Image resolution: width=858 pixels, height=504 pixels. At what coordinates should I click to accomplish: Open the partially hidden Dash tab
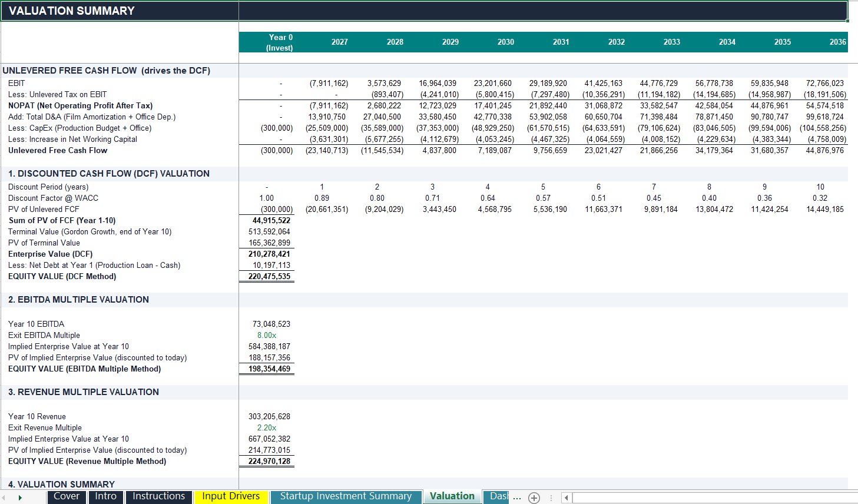coord(496,496)
